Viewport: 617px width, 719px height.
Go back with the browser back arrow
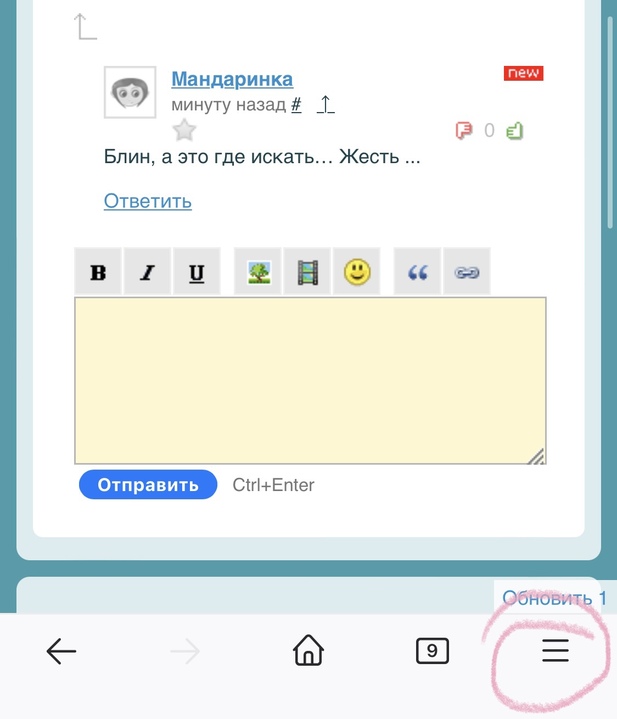coord(61,651)
